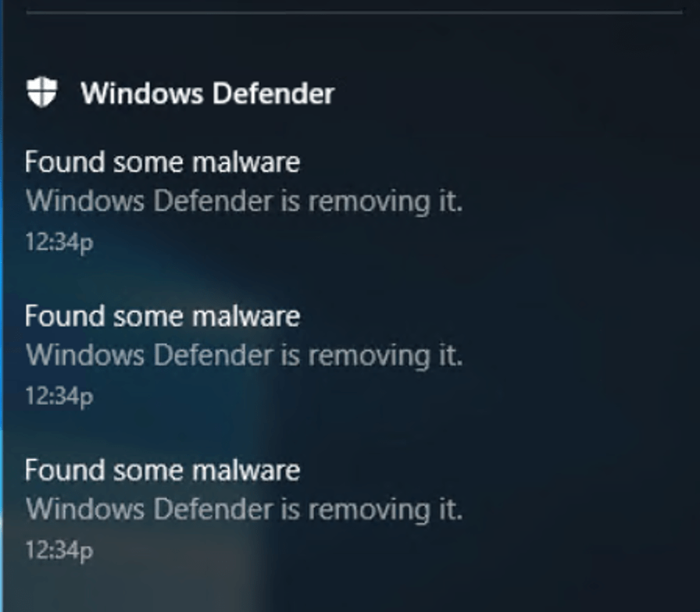Click empty space above the divider line
Viewport: 700px width, 612px height.
coord(352,5)
